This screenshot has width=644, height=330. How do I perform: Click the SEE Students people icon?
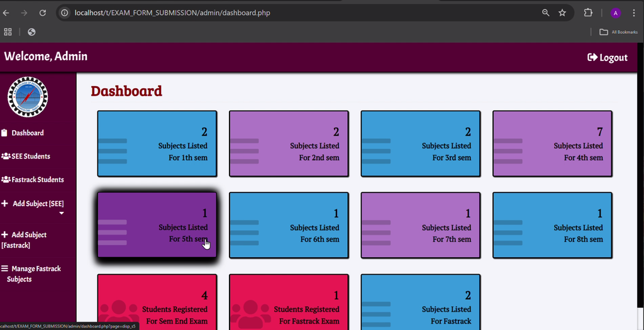(6, 157)
